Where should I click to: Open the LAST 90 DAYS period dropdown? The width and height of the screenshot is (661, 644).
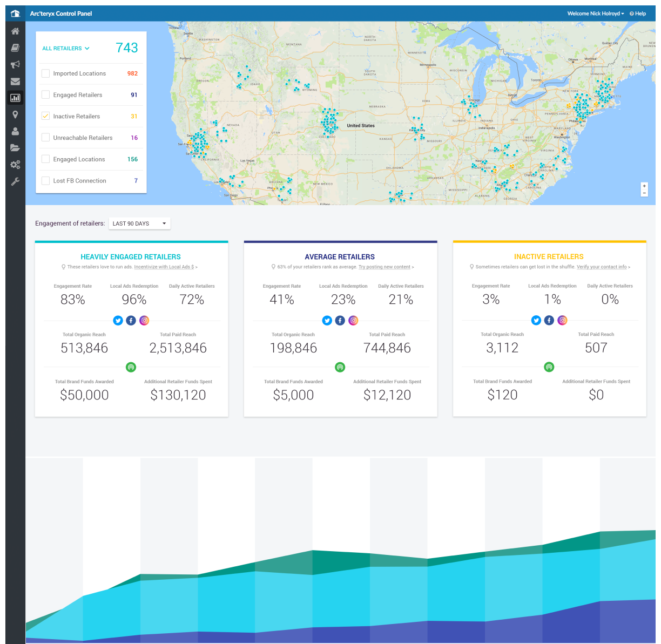(139, 223)
